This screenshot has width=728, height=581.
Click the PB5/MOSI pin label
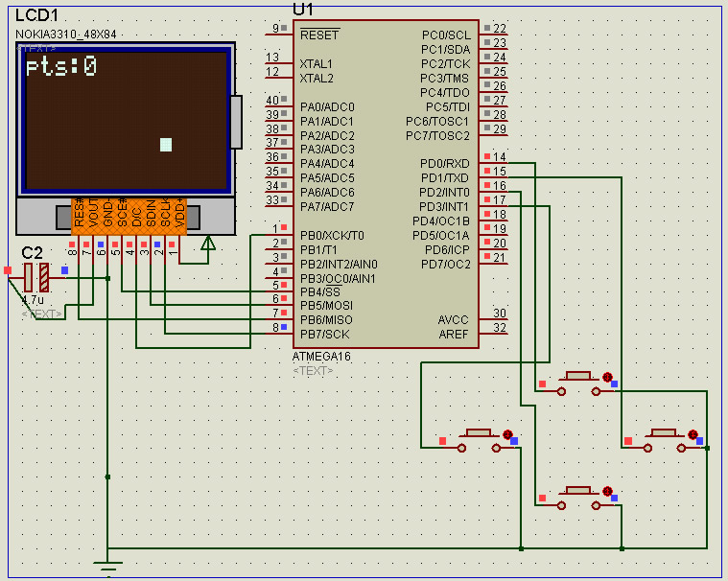326,306
